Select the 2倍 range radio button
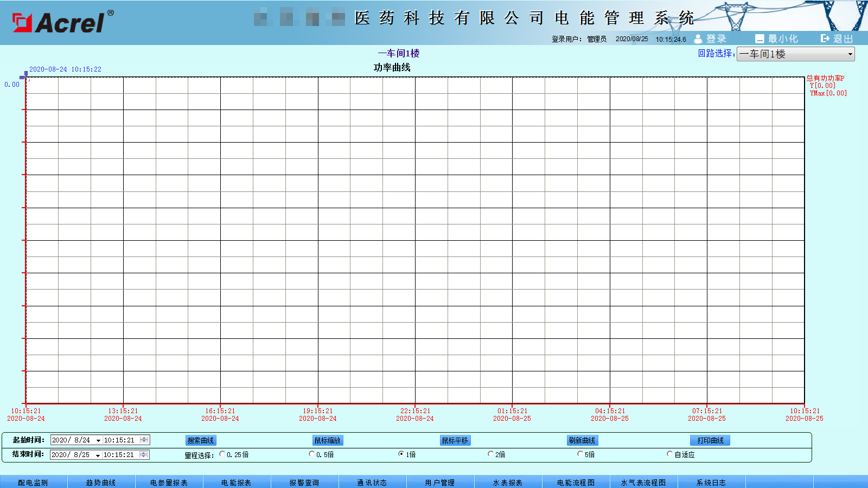 (x=490, y=454)
